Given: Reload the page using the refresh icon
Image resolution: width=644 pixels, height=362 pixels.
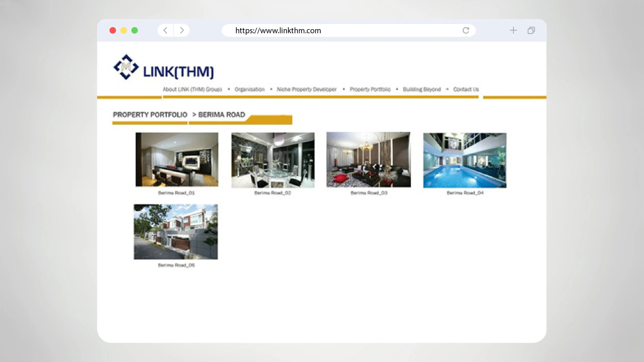Looking at the screenshot, I should (x=466, y=30).
